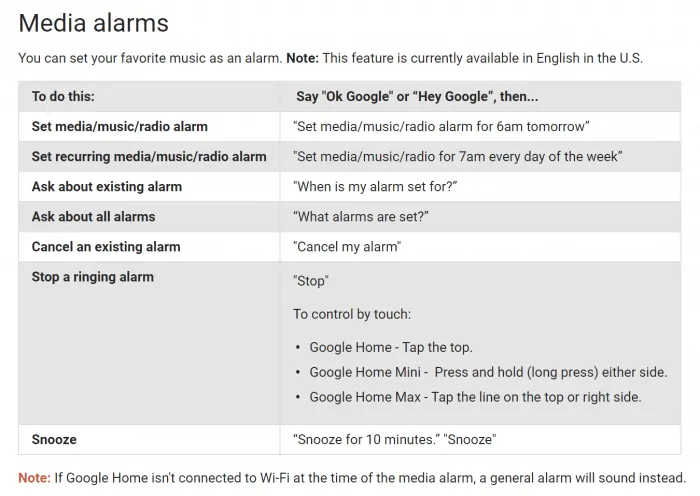Click the 'Cancel my alarm' command text
Viewport: 700px width, 496px height.
coord(347,247)
